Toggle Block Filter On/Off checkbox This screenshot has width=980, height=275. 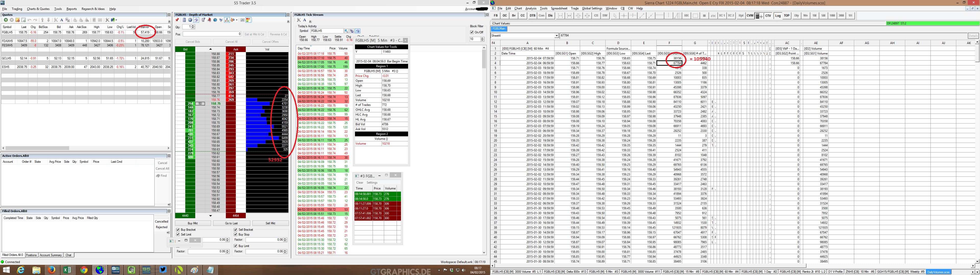tap(472, 32)
